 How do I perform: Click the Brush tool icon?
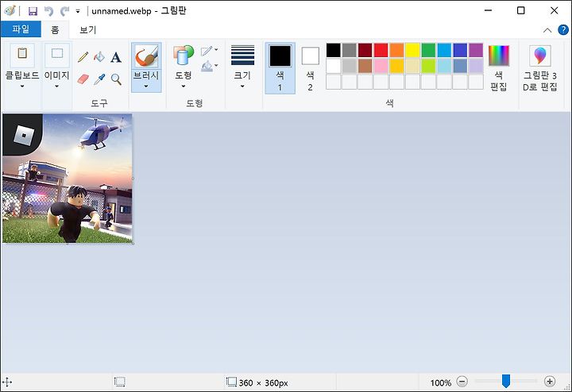pos(146,56)
